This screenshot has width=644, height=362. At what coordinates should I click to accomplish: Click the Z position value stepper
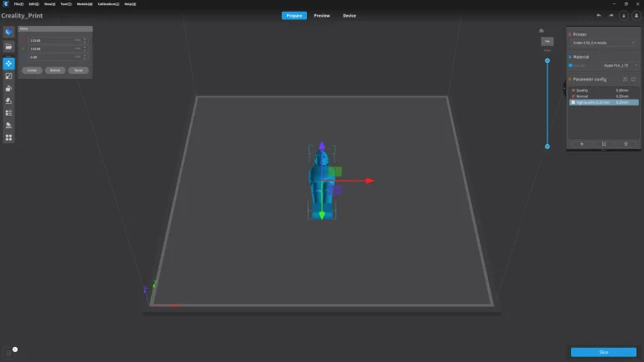coord(85,57)
